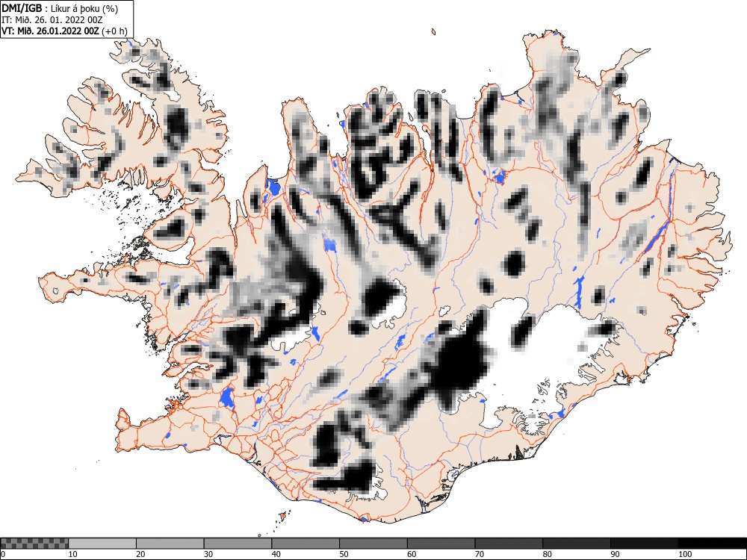The width and height of the screenshot is (747, 560).
Task: Select the black swatch above 100
Action: [x=712, y=544]
